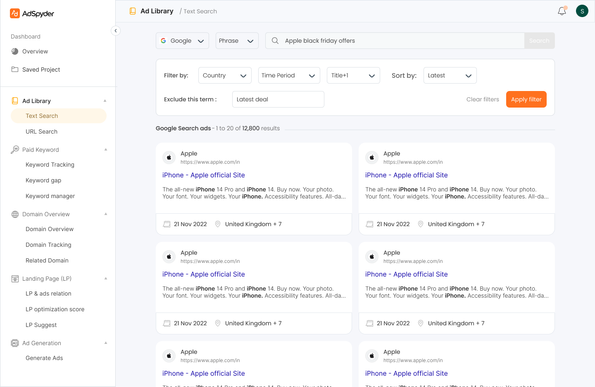The image size is (595, 387).
Task: Click the Apply filter button
Action: (x=526, y=99)
